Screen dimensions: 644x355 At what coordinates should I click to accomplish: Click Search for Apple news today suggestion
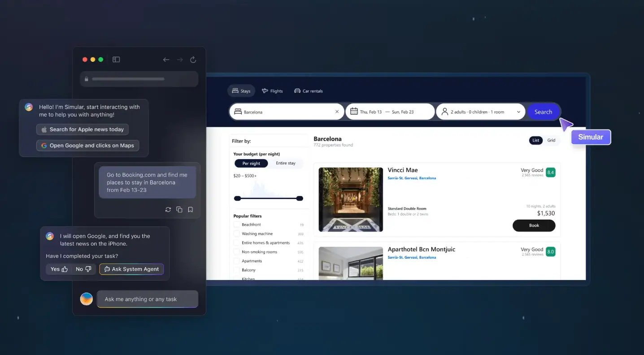click(83, 130)
